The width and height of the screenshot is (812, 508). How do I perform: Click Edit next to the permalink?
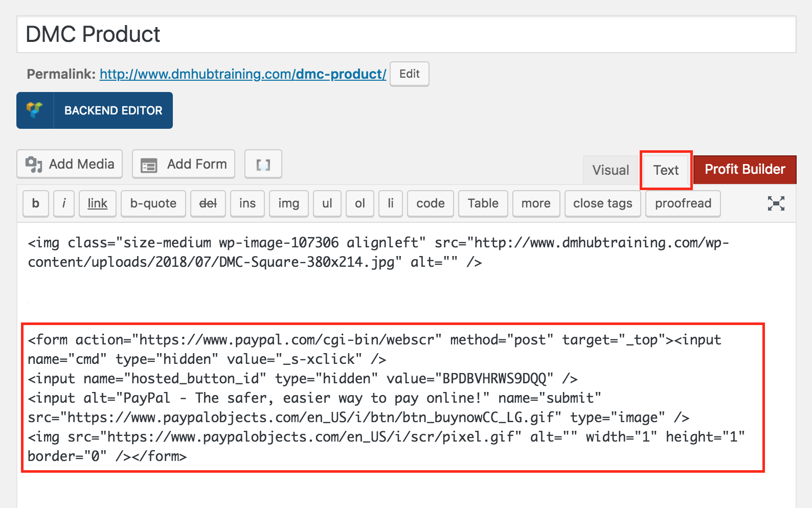click(409, 74)
